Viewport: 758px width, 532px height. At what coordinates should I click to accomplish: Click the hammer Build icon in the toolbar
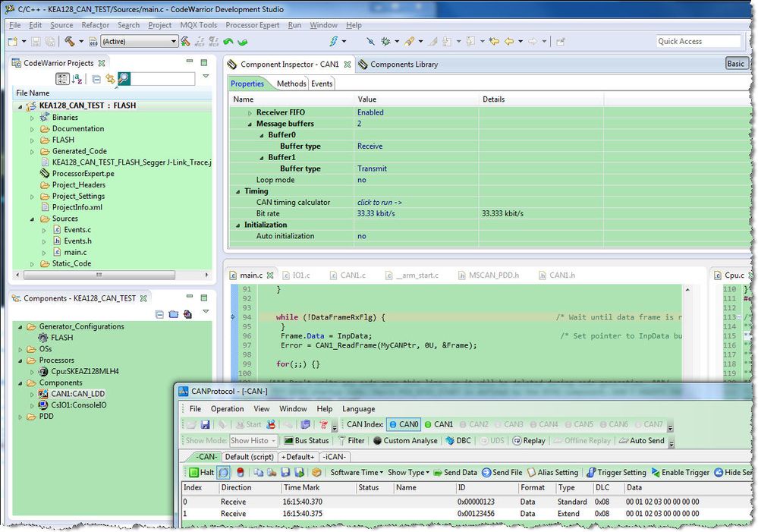70,42
